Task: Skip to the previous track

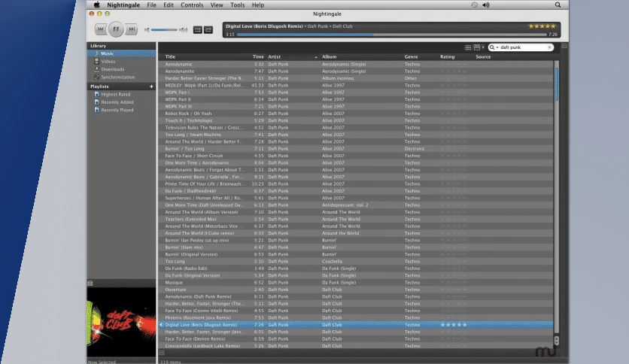Action: [101, 29]
